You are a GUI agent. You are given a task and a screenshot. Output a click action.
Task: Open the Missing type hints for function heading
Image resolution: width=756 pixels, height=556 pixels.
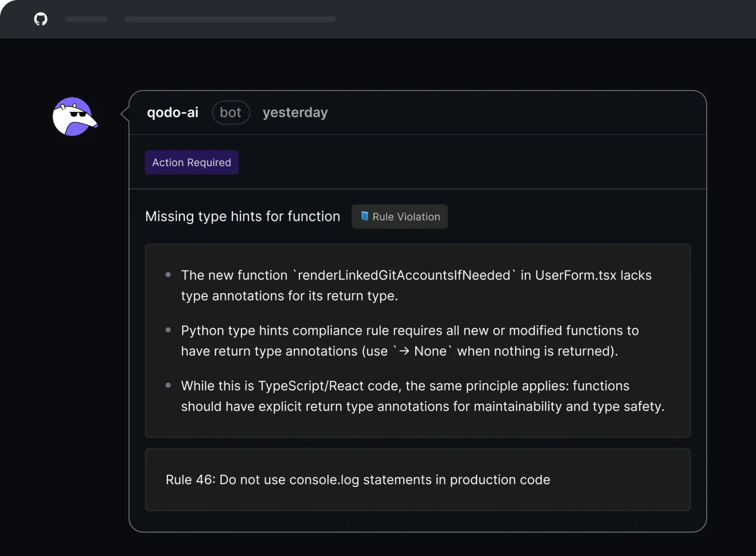(242, 216)
